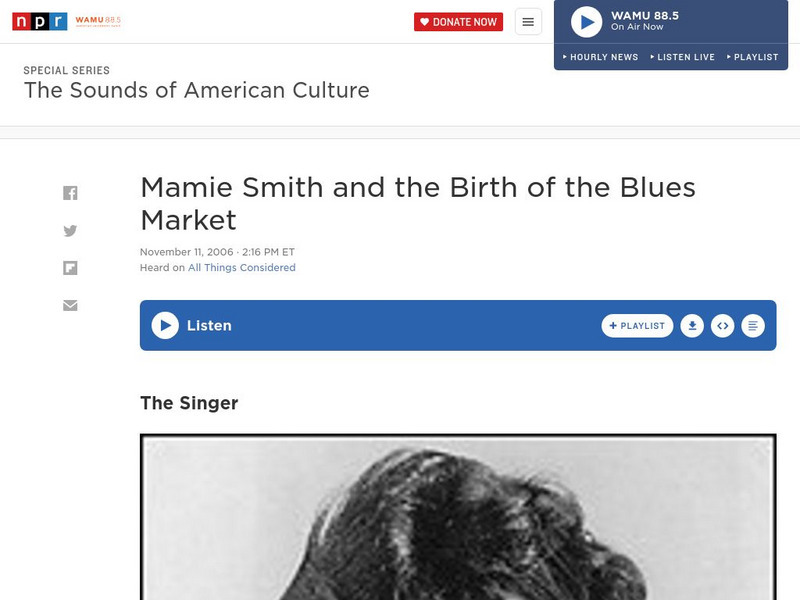Expand the LISTEN LIVE section
Screen dimensions: 800x600
pos(684,57)
